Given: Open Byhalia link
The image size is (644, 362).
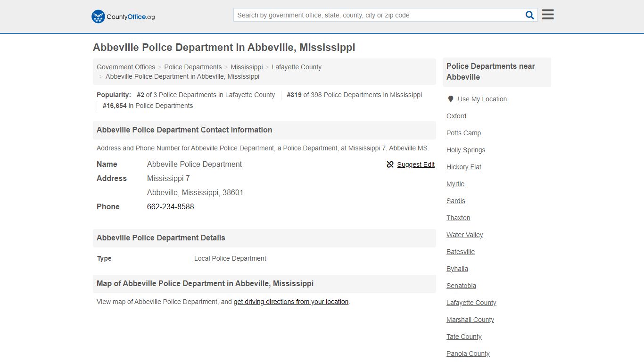Looking at the screenshot, I should click(457, 269).
